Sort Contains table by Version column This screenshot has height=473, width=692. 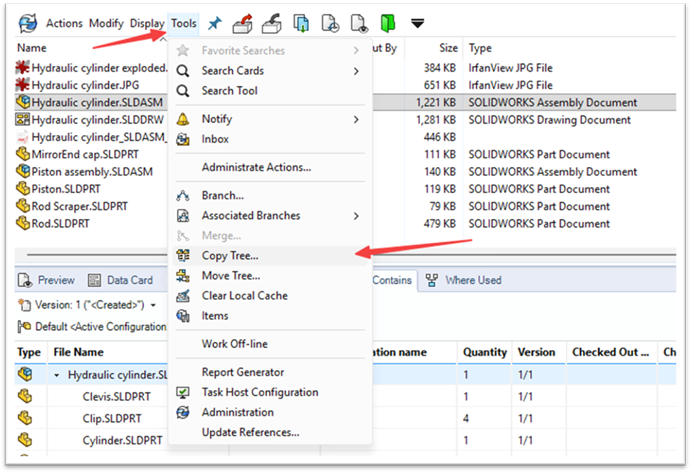pos(536,353)
